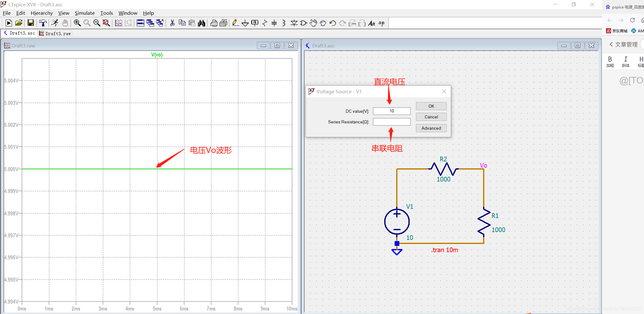Screen dimensions: 644x314
Task: Select the Resistor component tool
Action: pyautogui.click(x=264, y=23)
